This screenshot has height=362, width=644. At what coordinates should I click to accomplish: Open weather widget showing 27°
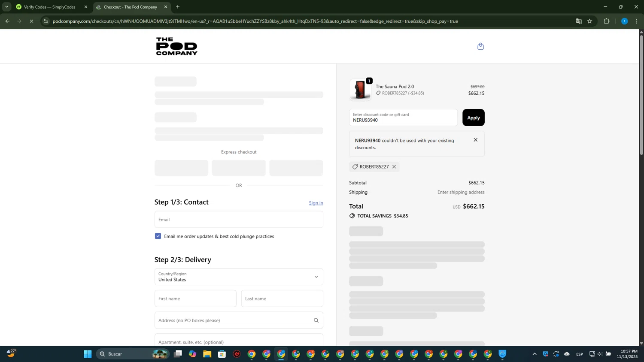[x=12, y=353]
